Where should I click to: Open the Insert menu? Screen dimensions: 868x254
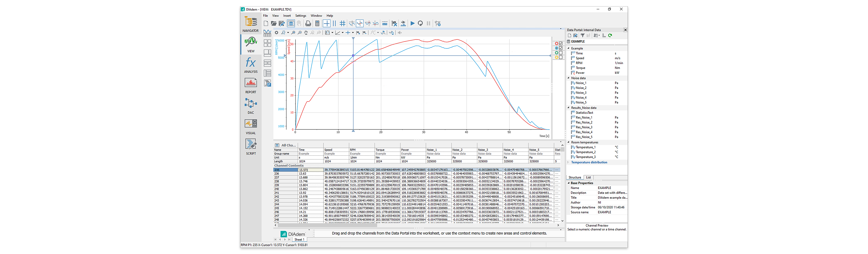pyautogui.click(x=287, y=16)
